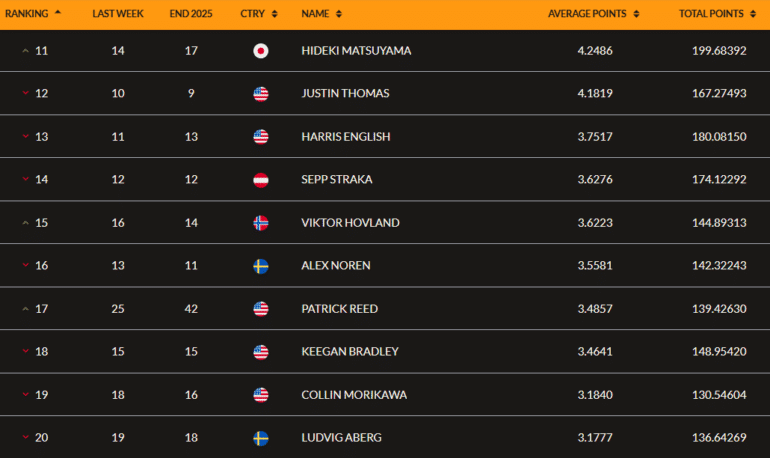Open Keegan Bradley player profile
Viewport: 770px width, 458px height.
pos(349,352)
